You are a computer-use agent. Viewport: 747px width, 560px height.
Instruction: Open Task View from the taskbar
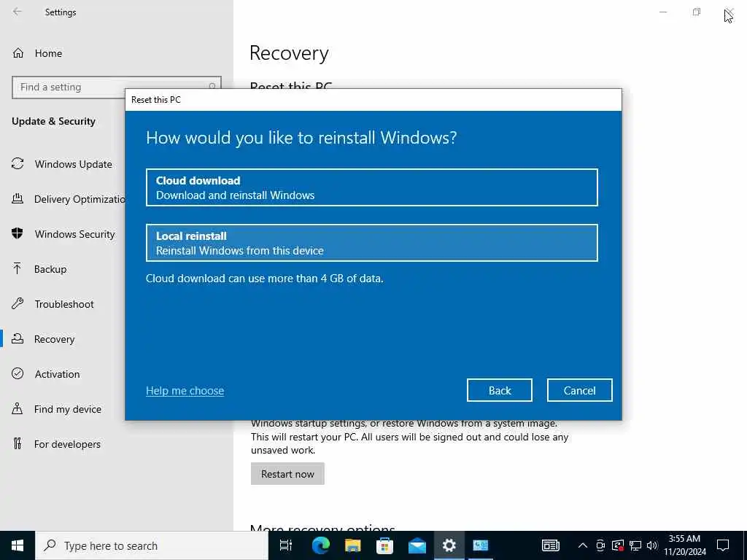pos(286,545)
